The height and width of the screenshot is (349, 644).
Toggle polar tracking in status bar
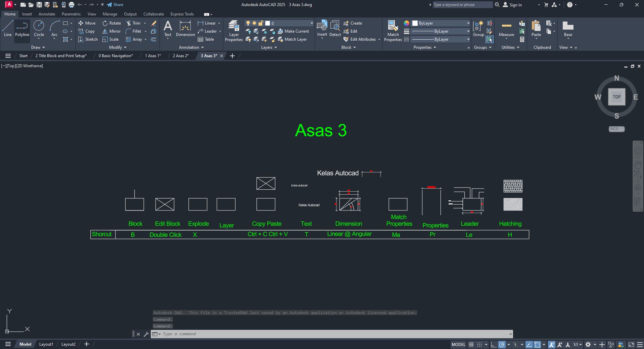502,344
